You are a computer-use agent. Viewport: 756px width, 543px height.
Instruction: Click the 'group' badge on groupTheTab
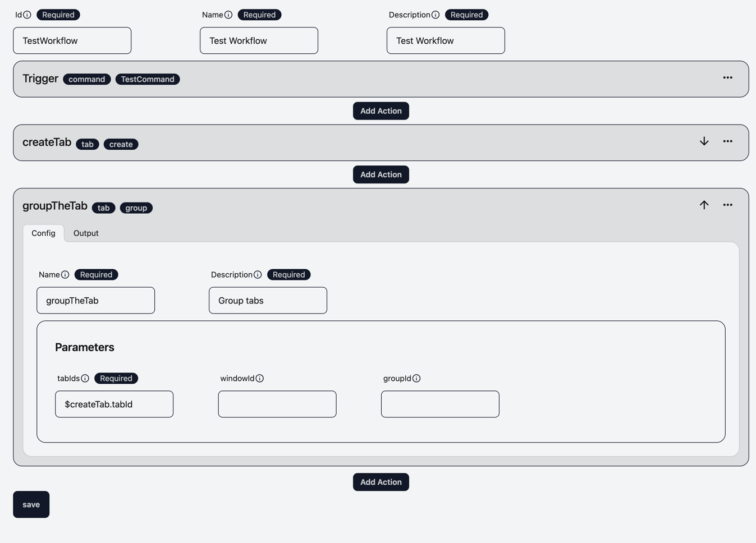pos(136,208)
